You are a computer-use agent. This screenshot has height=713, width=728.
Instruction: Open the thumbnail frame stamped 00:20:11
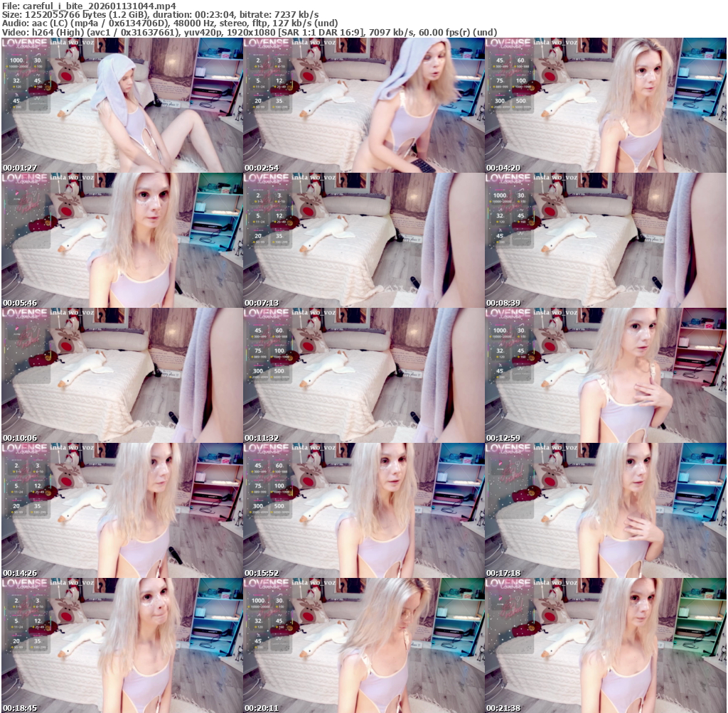coord(364,645)
